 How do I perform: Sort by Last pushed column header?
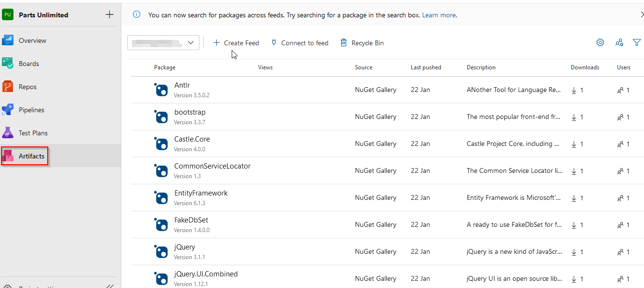pyautogui.click(x=426, y=67)
